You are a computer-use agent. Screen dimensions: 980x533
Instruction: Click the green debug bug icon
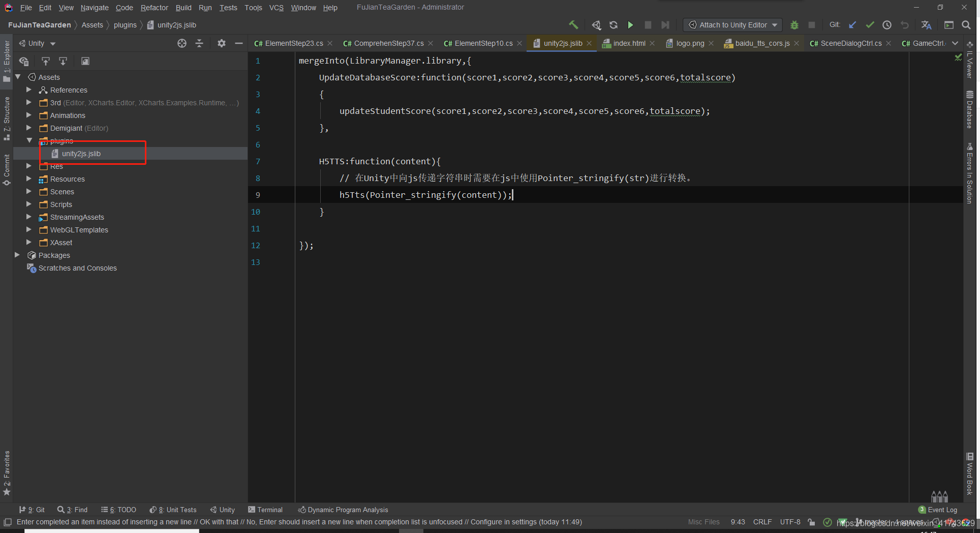coord(794,25)
